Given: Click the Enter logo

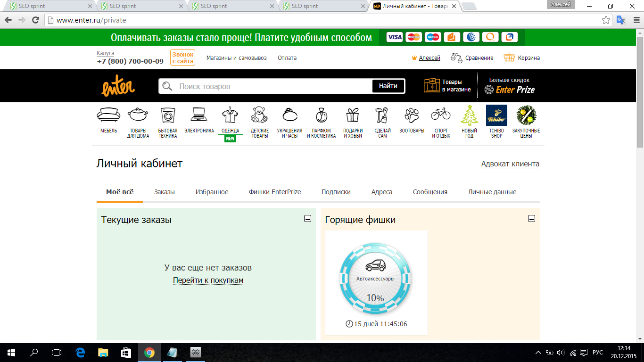Looking at the screenshot, I should [x=118, y=86].
